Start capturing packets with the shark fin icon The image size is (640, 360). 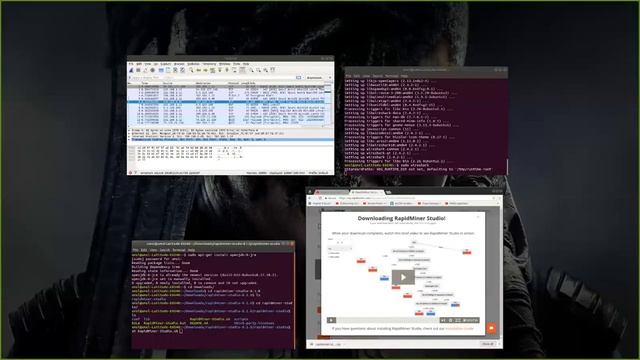coord(131,70)
